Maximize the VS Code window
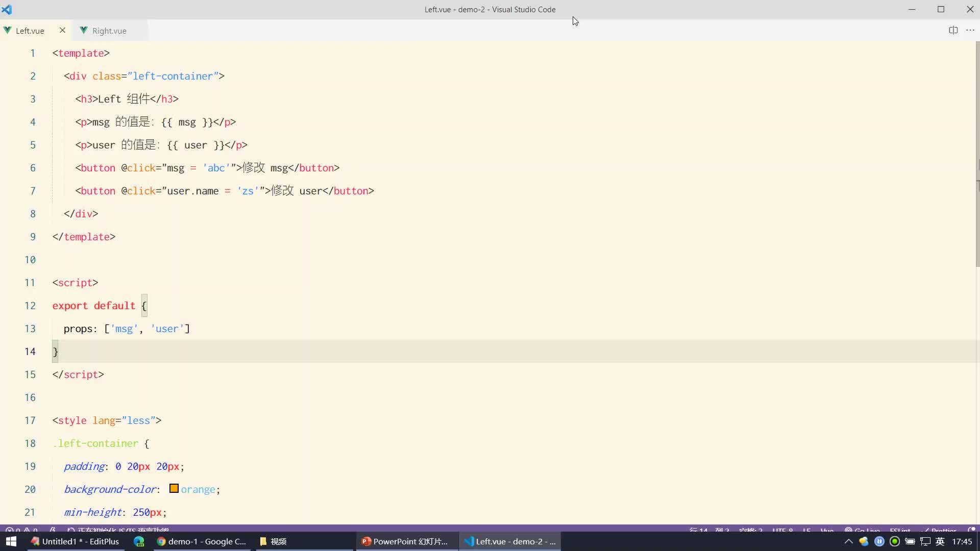The width and height of the screenshot is (980, 551). 941,9
